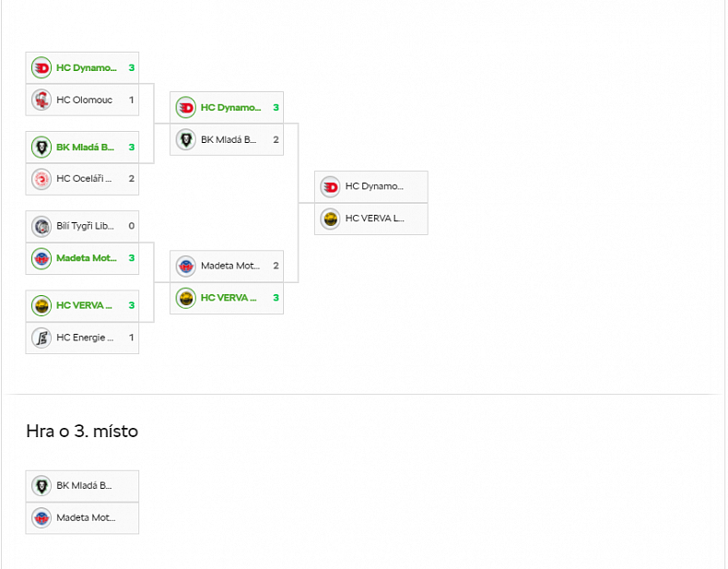Click the HC Olomouc team logo
Screen dimensions: 728x569
(x=41, y=100)
